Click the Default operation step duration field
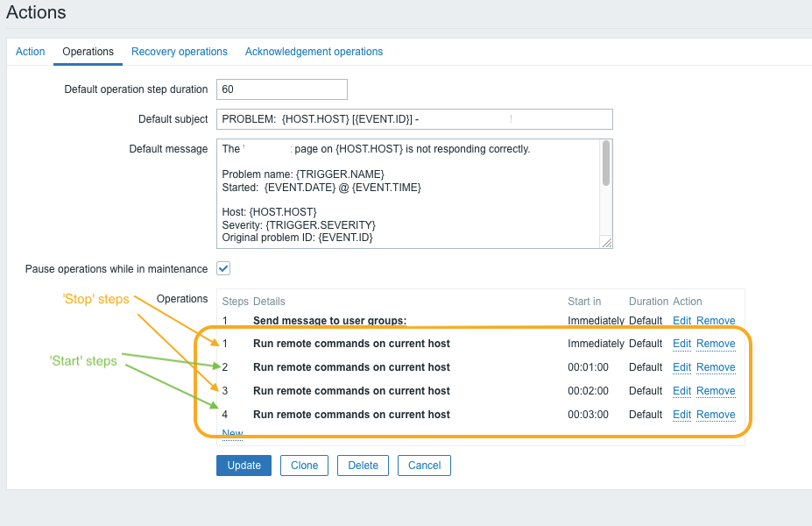 pyautogui.click(x=281, y=89)
